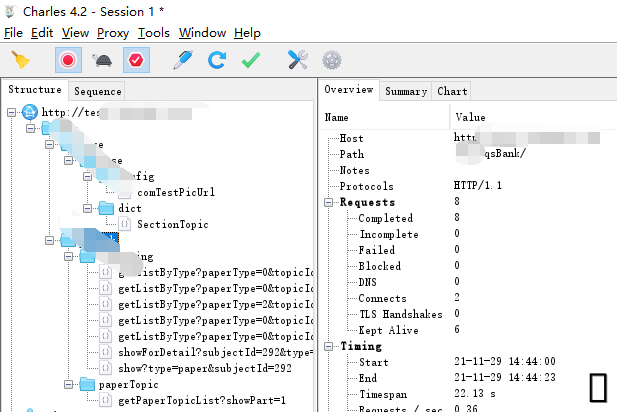Select the Summary tab
Viewport: 617px width, 412px height.
[406, 91]
